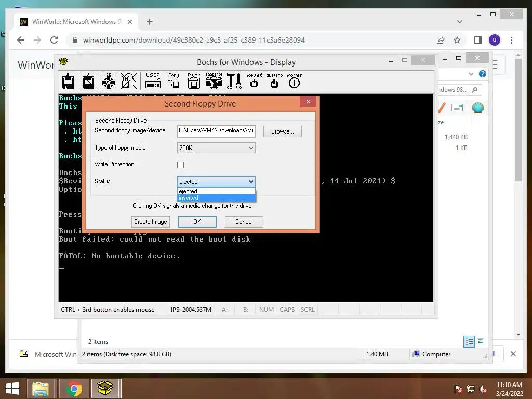Switch Explorer to large icons view
This screenshot has width=532, height=399.
coord(481,341)
